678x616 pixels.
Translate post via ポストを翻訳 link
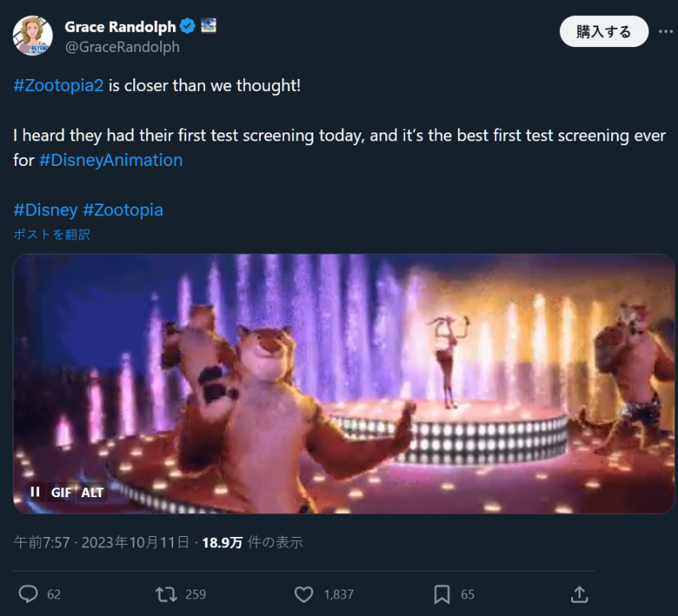[x=51, y=235]
